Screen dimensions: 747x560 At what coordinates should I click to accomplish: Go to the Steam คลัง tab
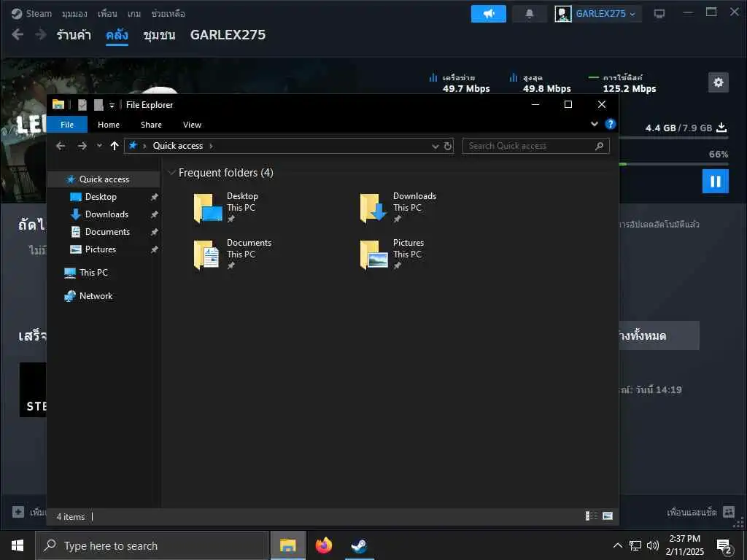(x=117, y=35)
